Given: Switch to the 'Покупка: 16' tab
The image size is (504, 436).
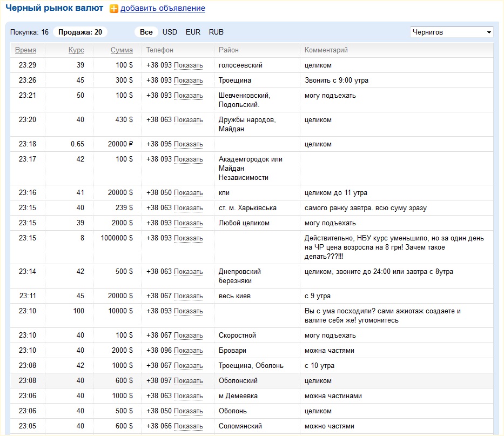Looking at the screenshot, I should tap(29, 32).
